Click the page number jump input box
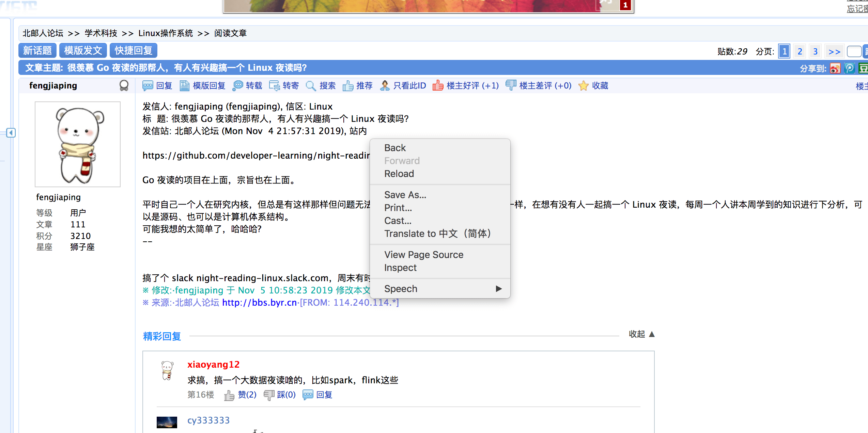The image size is (868, 433). coord(853,51)
